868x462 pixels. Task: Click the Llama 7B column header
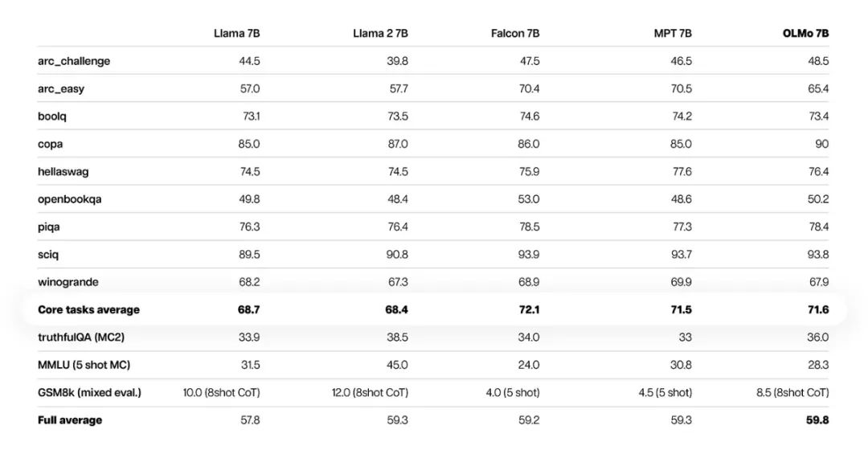pyautogui.click(x=236, y=33)
